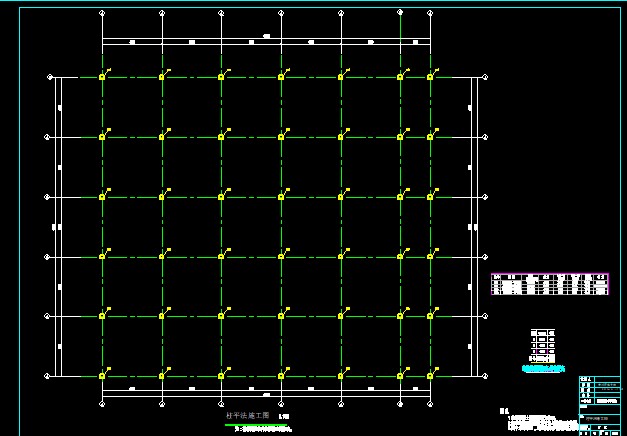Select the magenta-bordered column schedule table
This screenshot has width=627, height=436.
549,283
